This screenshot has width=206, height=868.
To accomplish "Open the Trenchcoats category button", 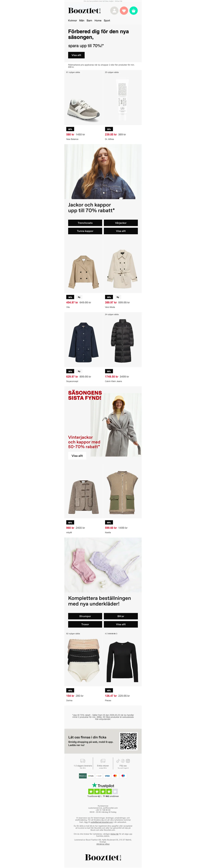I will 85,223.
